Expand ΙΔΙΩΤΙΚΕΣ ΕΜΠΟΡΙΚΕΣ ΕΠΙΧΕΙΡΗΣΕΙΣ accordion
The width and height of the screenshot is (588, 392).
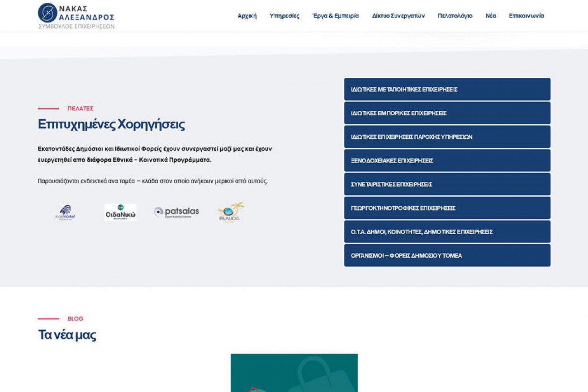tap(447, 113)
